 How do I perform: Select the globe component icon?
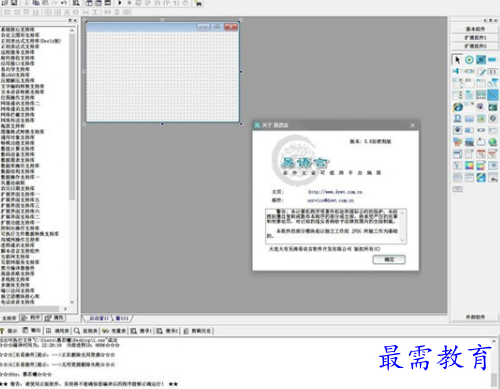point(492,142)
